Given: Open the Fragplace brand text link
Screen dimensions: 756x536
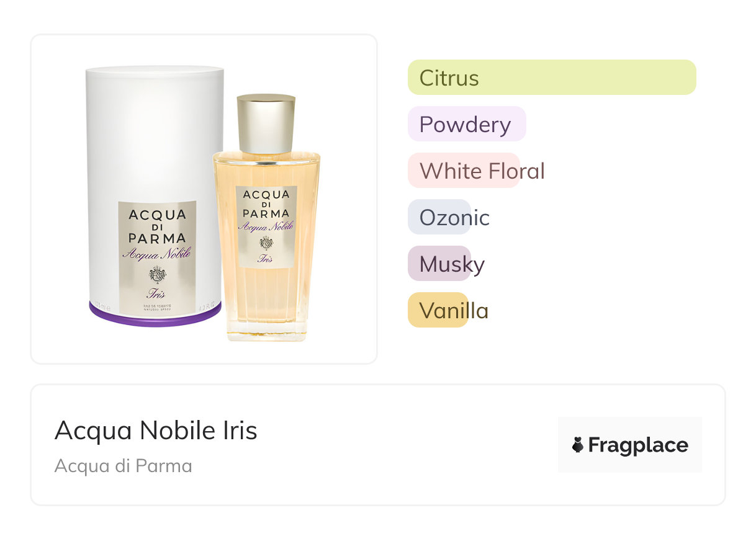Looking at the screenshot, I should click(638, 445).
